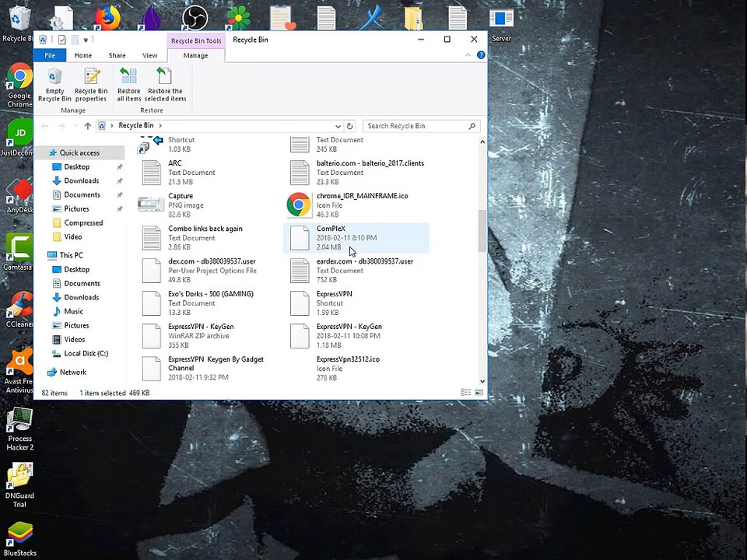Viewport: 747px width, 560px height.
Task: Select chrome_IDR_MAINFRAME.ico file
Action: click(x=356, y=205)
